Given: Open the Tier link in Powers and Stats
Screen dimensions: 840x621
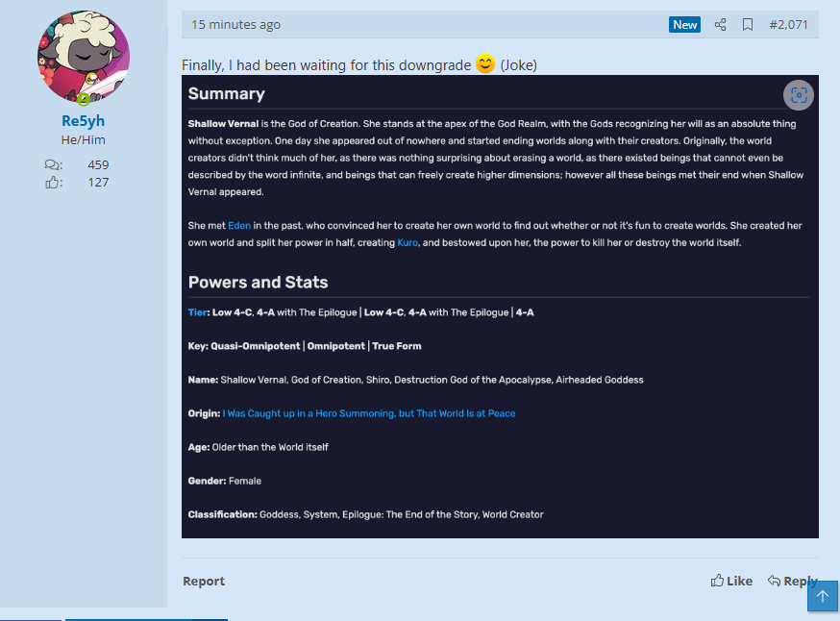Looking at the screenshot, I should pos(197,312).
